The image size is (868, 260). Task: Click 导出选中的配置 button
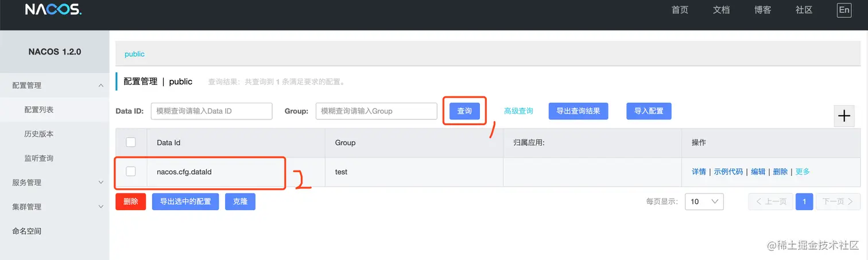(x=185, y=201)
